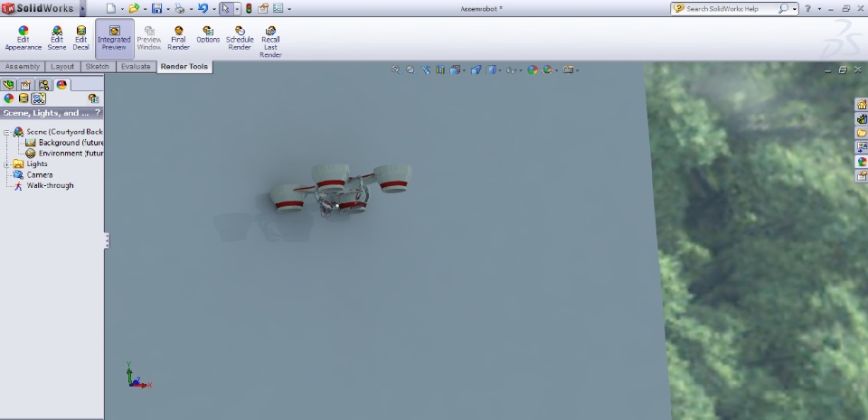
Task: Open the Save dropdown arrow
Action: pos(168,9)
